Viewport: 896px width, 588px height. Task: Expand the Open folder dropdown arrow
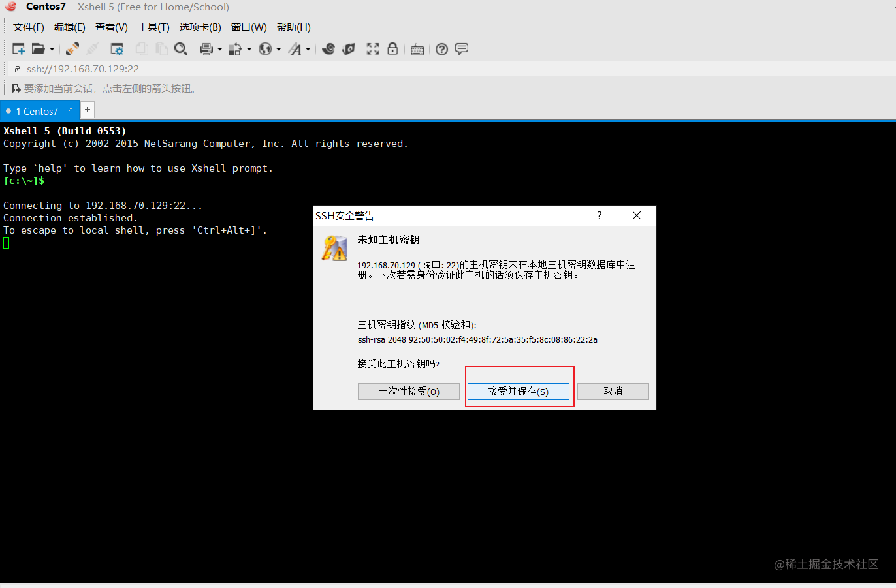52,49
